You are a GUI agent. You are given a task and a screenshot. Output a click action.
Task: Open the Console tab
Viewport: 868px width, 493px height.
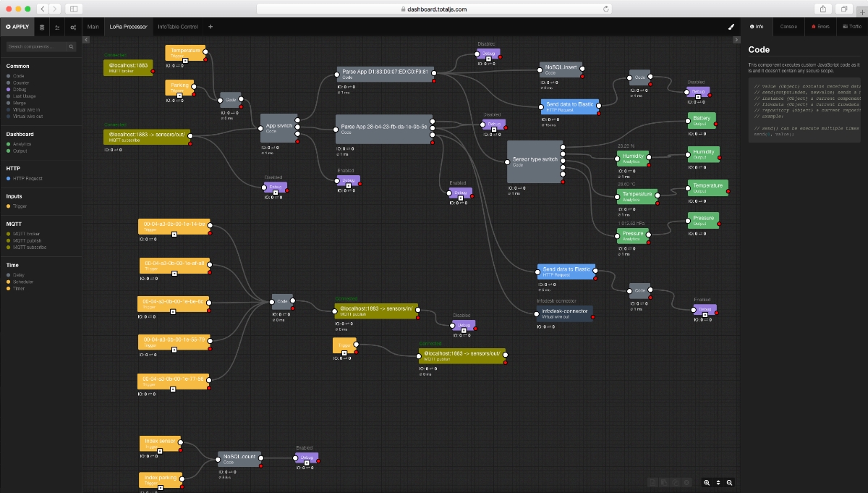789,27
